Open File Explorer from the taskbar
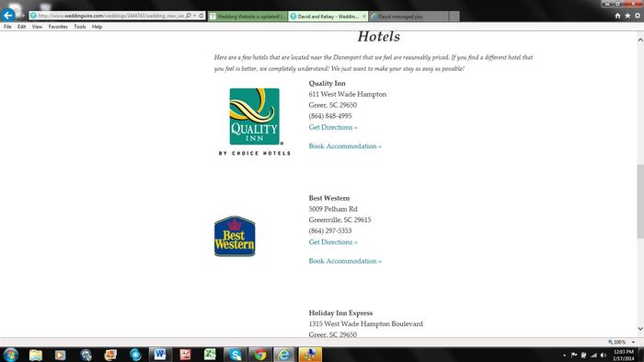Viewport: 644px width, 362px height. tap(36, 355)
